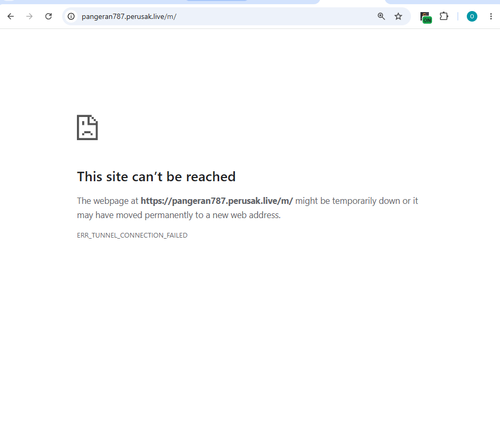500x442 pixels.
Task: Click the text "may have moved permanently to a new web address."
Action: click(x=179, y=215)
